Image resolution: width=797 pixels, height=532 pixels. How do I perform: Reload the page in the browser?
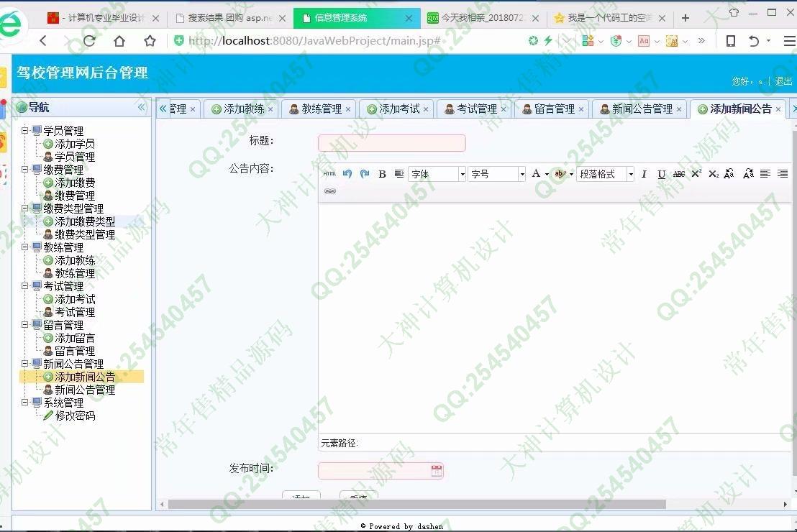(x=89, y=41)
